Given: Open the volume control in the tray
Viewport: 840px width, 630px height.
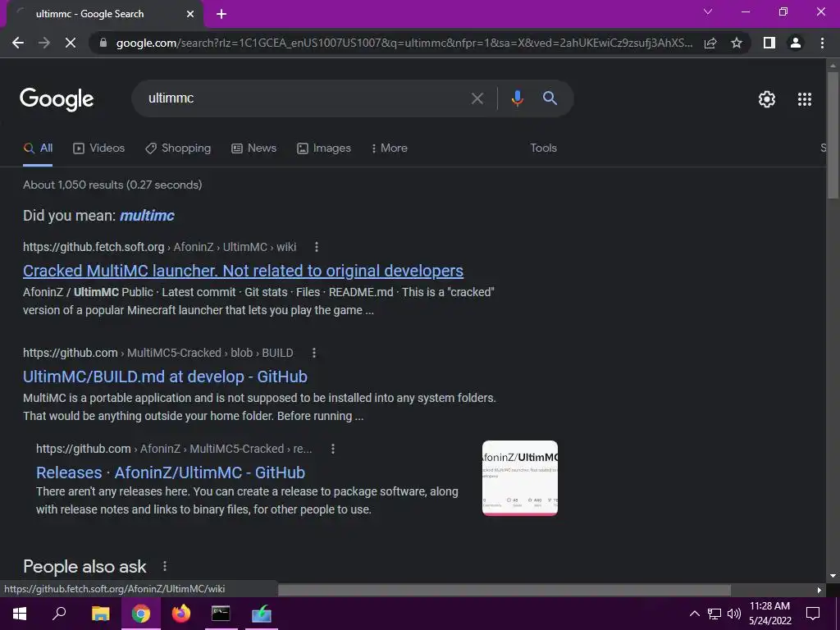Looking at the screenshot, I should point(734,614).
